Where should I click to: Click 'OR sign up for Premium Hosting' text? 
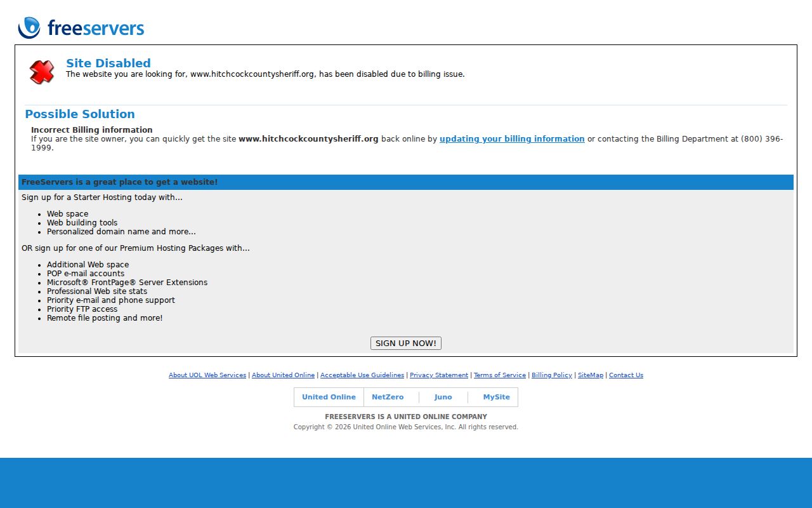click(136, 248)
